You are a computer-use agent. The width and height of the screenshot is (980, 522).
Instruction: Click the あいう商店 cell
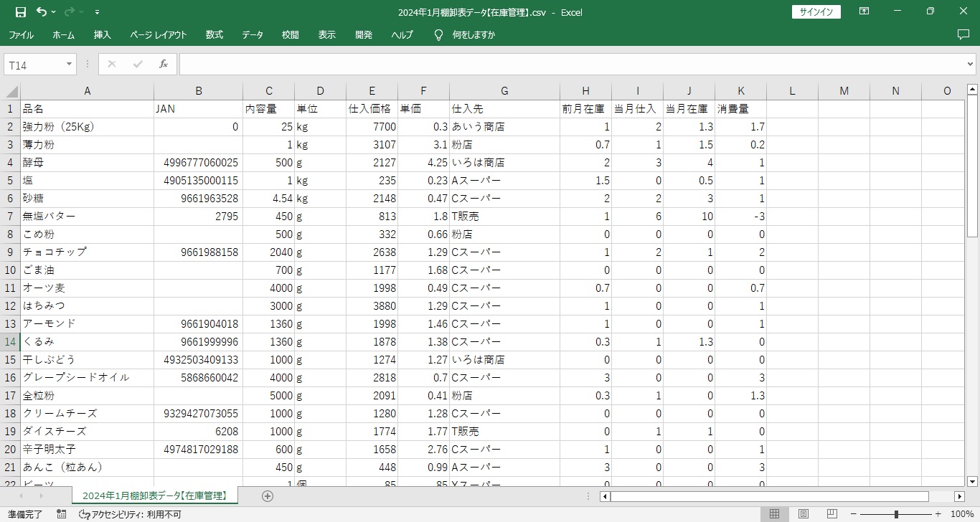[x=504, y=127]
